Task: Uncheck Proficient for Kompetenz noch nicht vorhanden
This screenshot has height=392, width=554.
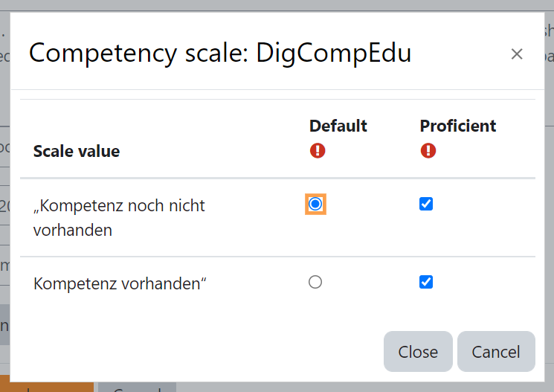Action: click(426, 204)
